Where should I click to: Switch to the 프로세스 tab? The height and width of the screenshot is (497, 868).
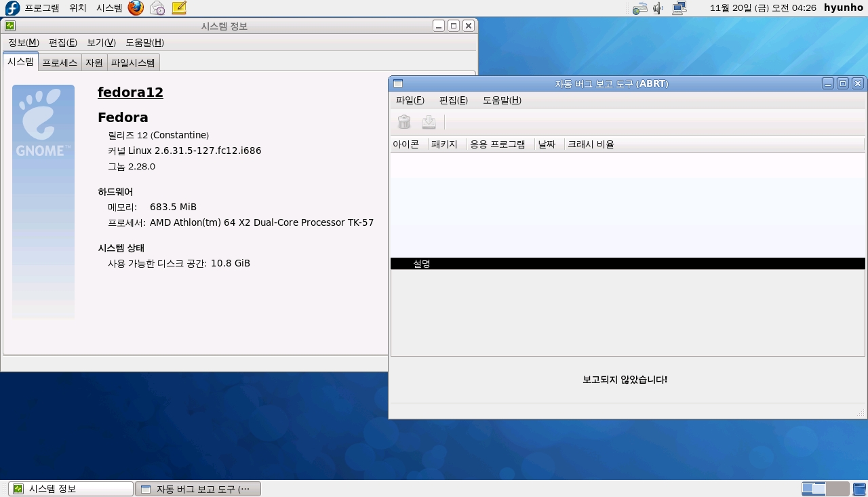coord(60,62)
